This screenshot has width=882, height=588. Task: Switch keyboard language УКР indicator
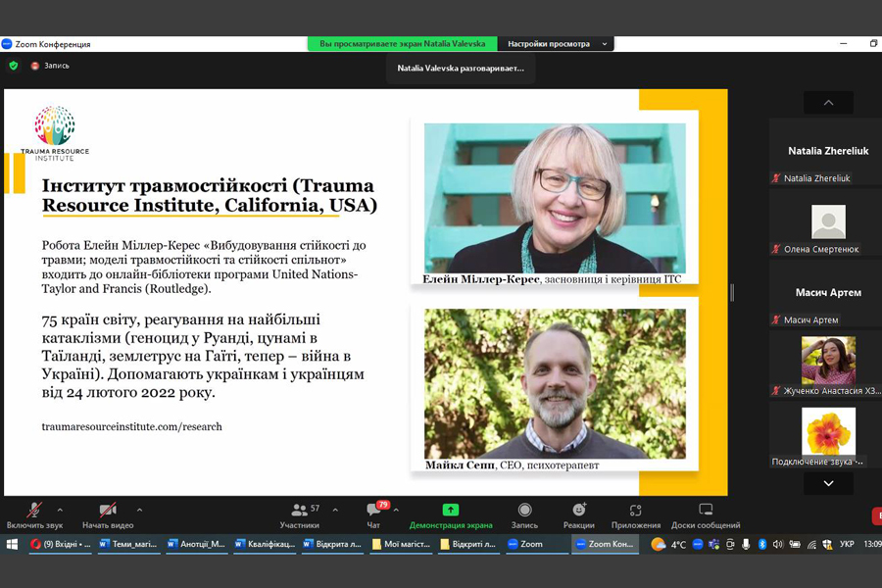(847, 544)
